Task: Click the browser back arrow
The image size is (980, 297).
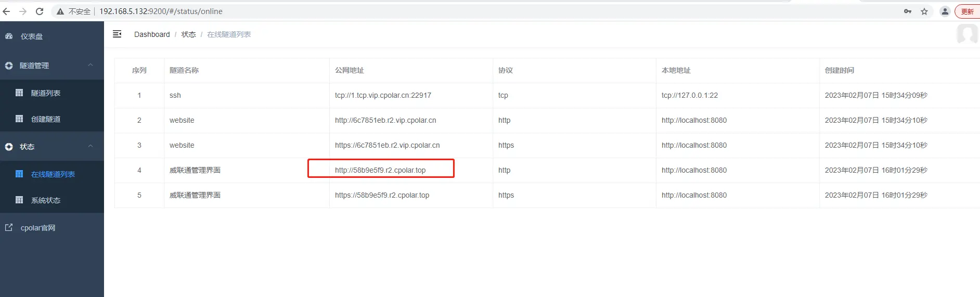Action: click(6, 11)
